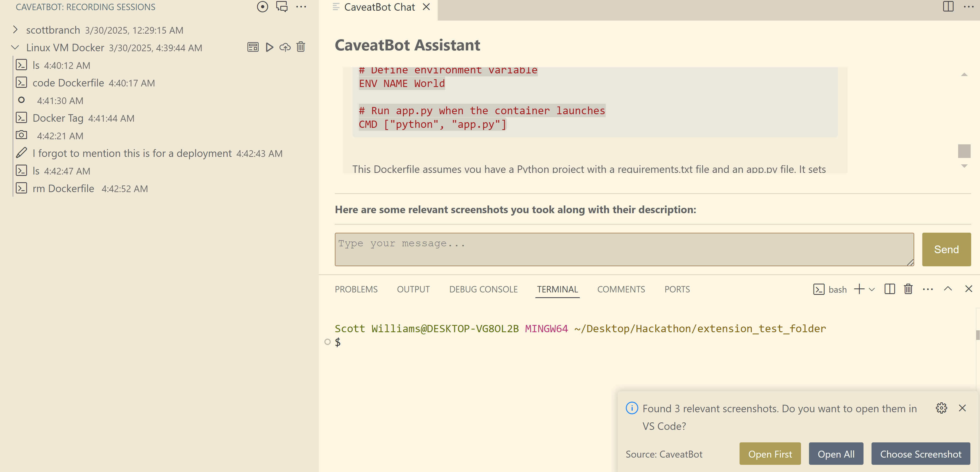Click the terminal trash kill icon
The height and width of the screenshot is (472, 980).
coord(908,289)
